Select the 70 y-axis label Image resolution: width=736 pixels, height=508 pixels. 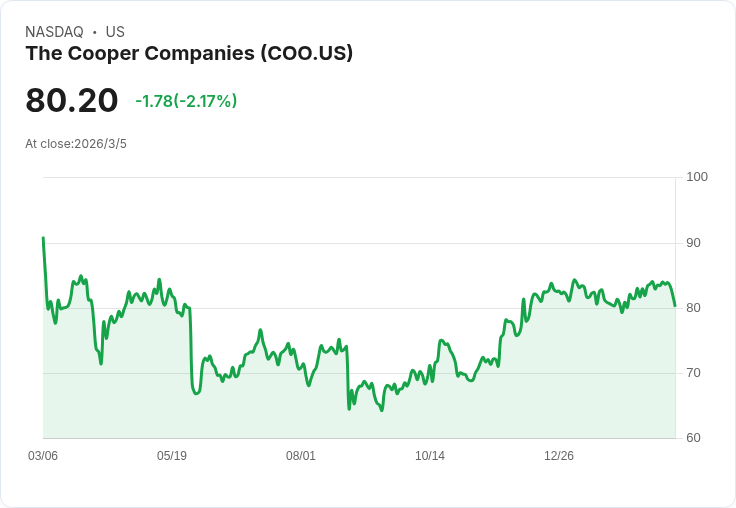[x=694, y=373]
